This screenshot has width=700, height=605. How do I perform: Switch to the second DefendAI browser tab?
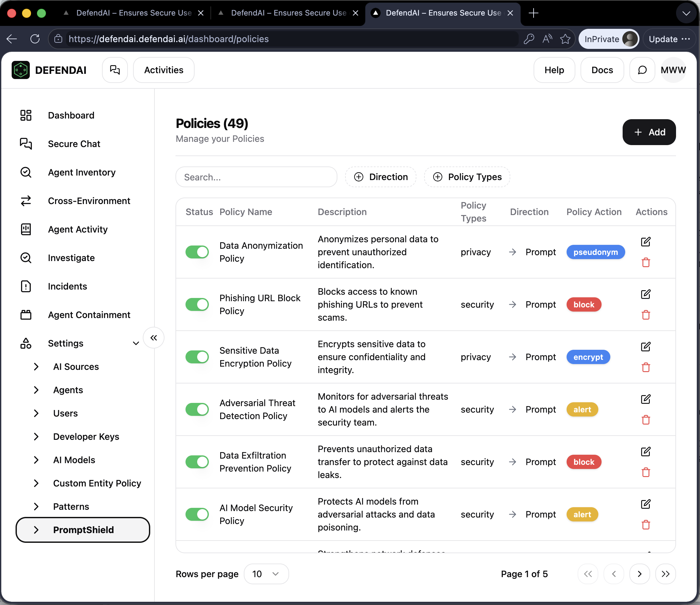click(x=288, y=13)
